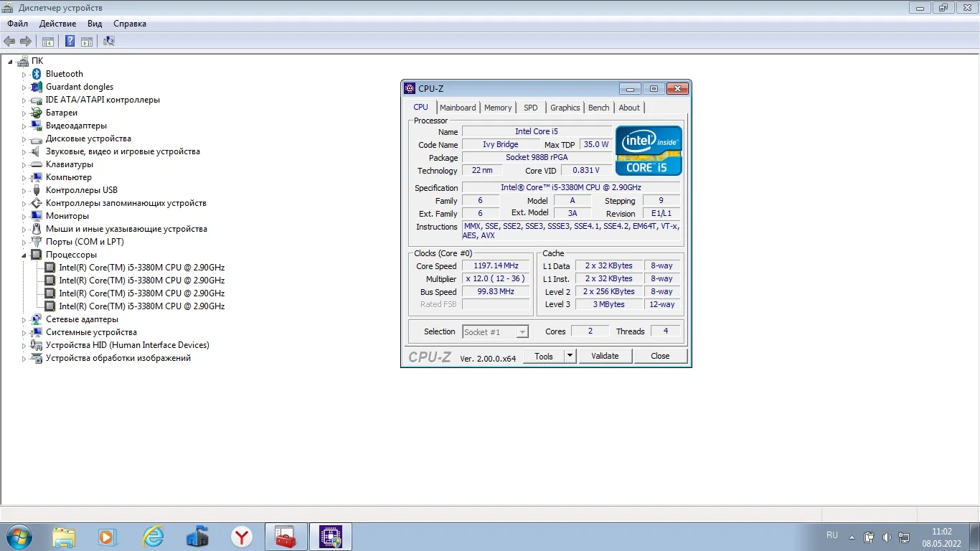Image resolution: width=980 pixels, height=551 pixels.
Task: Toggle the console tree show/hide toolbar icon
Action: [48, 41]
